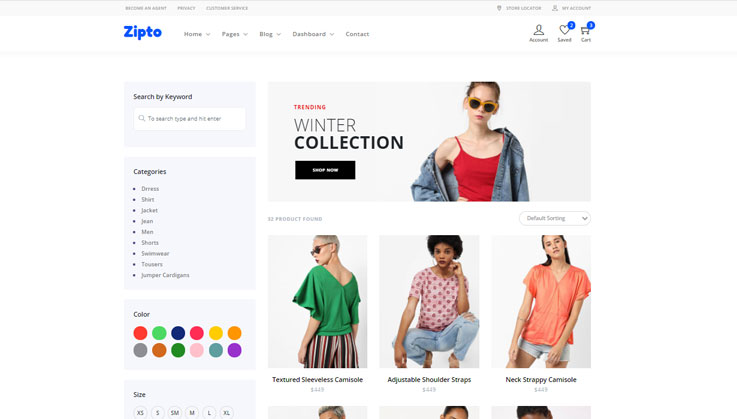Click the Saved heart icon
The image size is (737, 419).
click(565, 31)
